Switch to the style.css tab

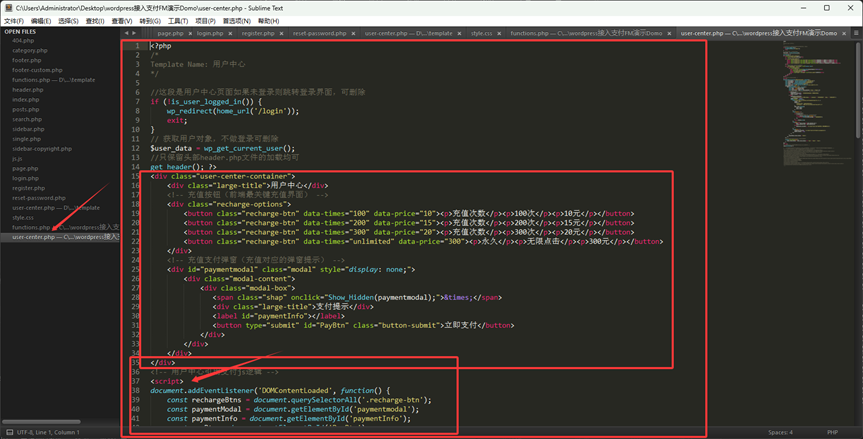[482, 34]
